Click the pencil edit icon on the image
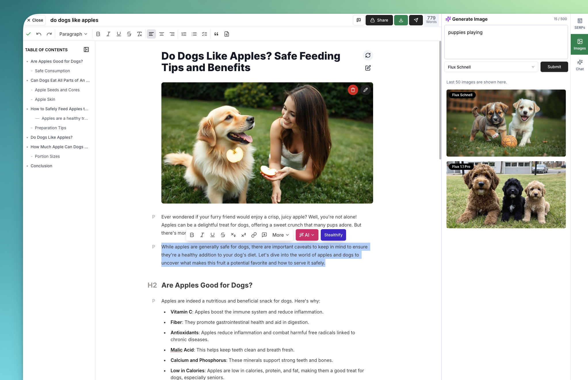588x380 pixels. point(366,90)
